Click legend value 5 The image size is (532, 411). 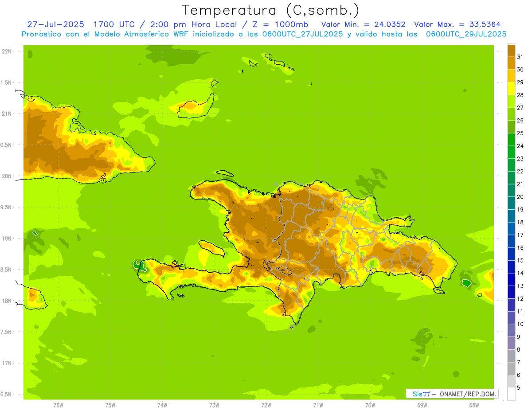click(519, 388)
